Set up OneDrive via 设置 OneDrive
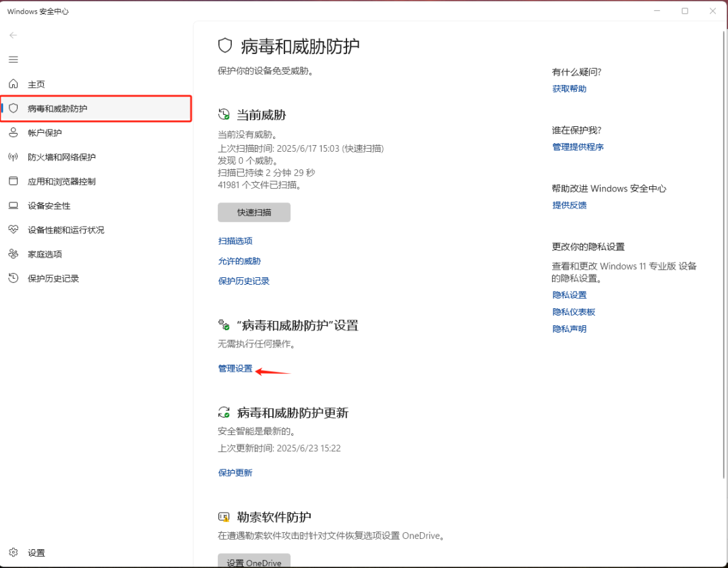The image size is (728, 568). click(x=253, y=561)
